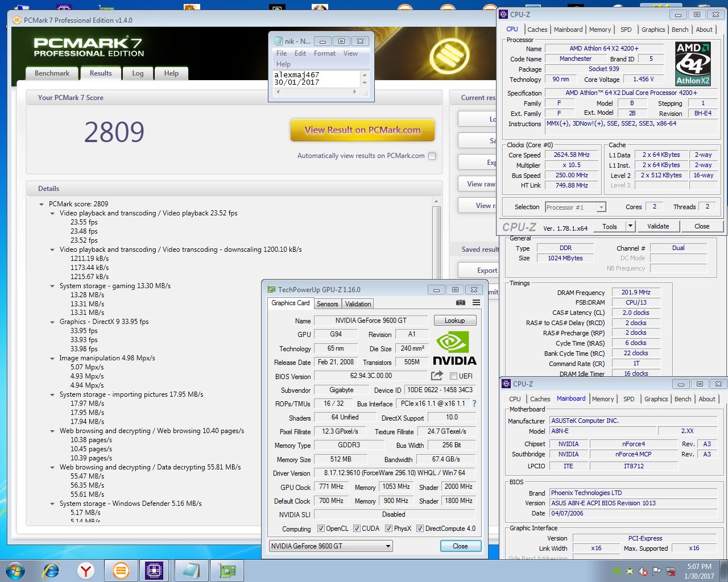
Task: Open the Format menu in Notepad
Action: (324, 53)
